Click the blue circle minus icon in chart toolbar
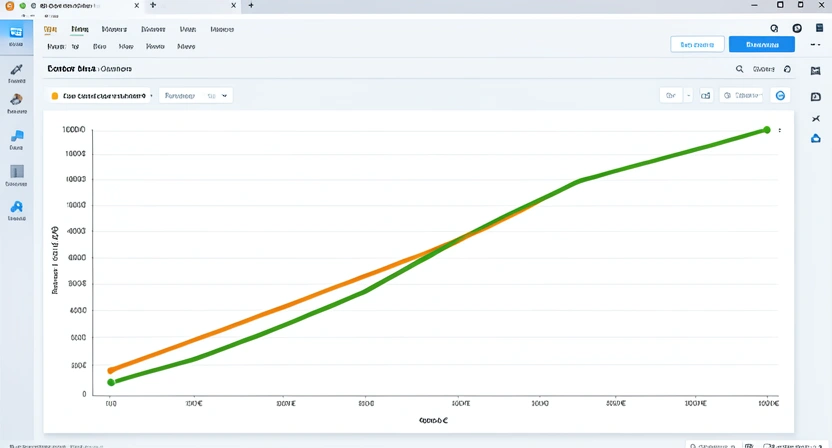832x448 pixels. (x=780, y=96)
